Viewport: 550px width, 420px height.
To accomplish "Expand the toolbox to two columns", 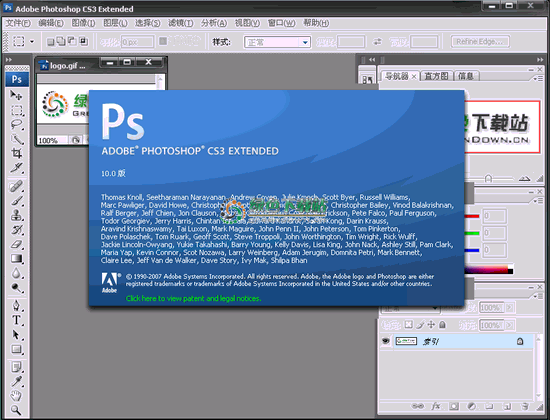I will tap(8, 60).
